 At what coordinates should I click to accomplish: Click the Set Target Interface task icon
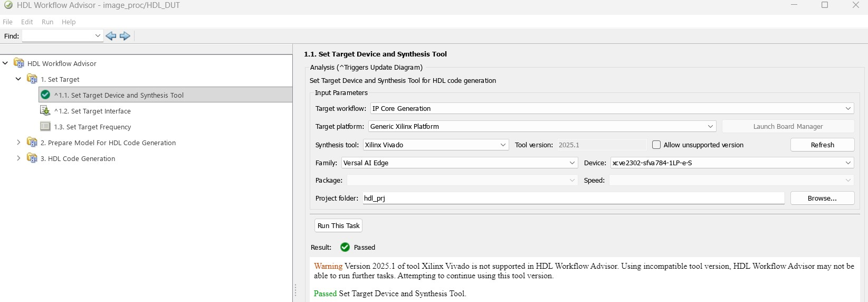coord(45,111)
